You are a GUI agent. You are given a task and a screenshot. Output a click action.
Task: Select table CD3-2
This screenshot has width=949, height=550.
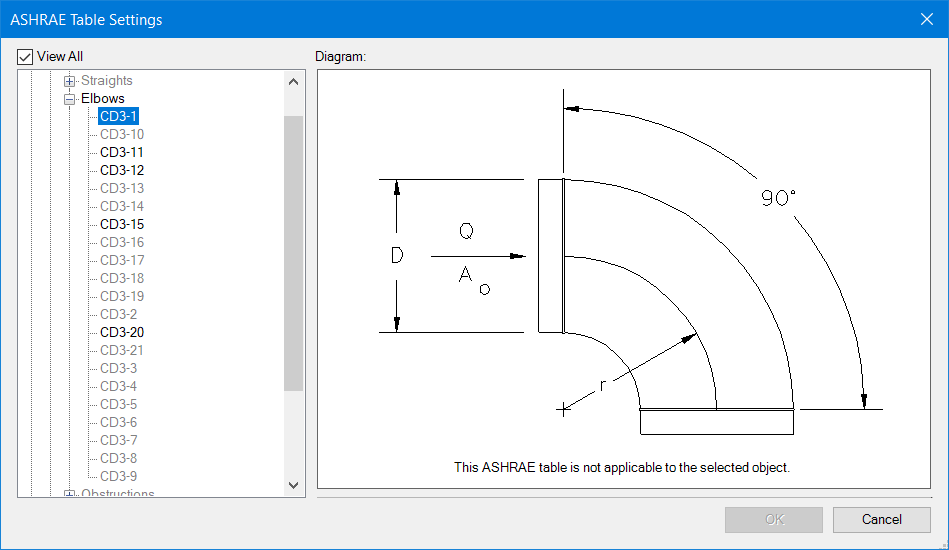coord(119,315)
